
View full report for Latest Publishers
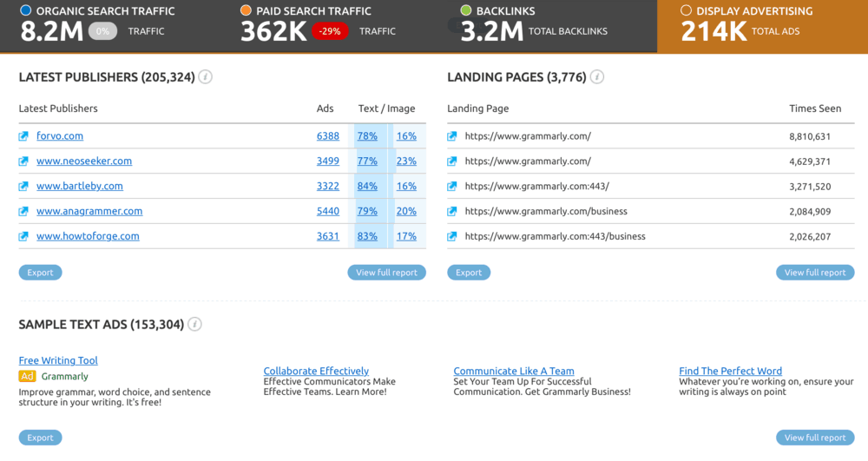point(386,273)
